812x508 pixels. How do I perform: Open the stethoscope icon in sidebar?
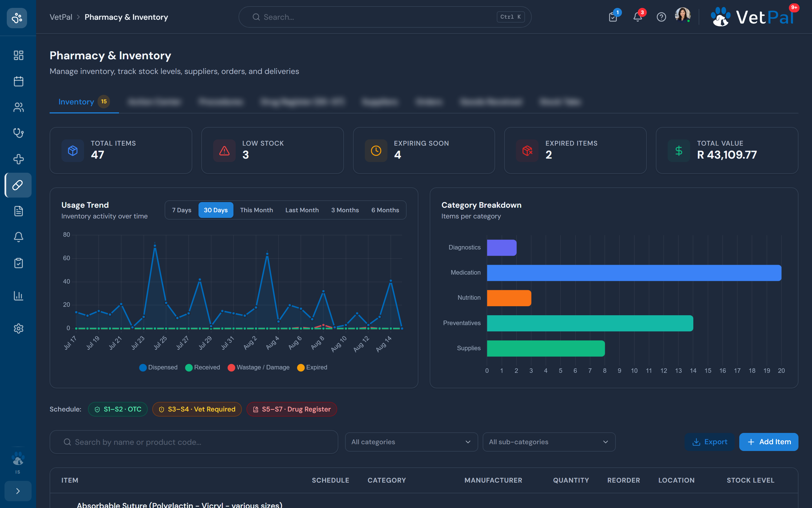18,133
